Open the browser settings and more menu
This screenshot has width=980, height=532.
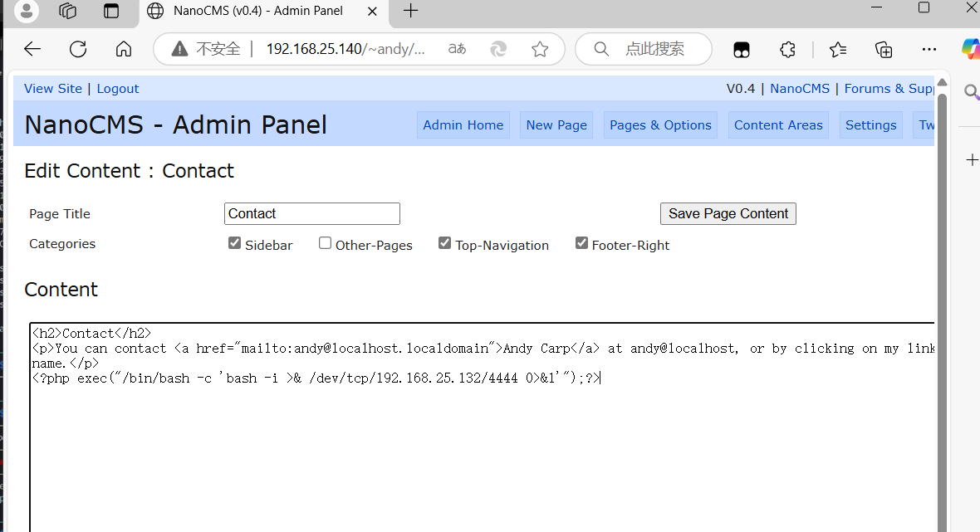[x=929, y=49]
